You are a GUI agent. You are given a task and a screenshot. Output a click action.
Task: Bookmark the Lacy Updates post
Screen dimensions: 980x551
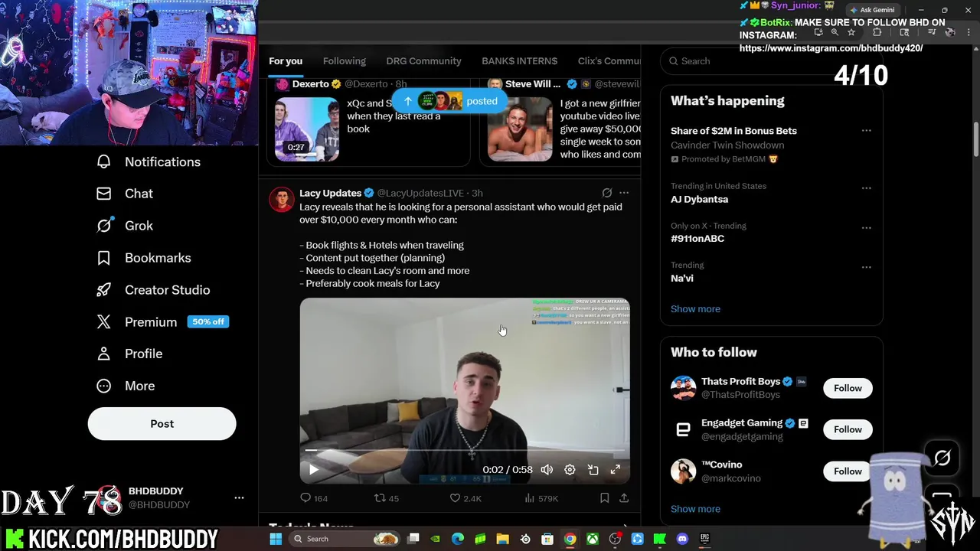coord(604,498)
